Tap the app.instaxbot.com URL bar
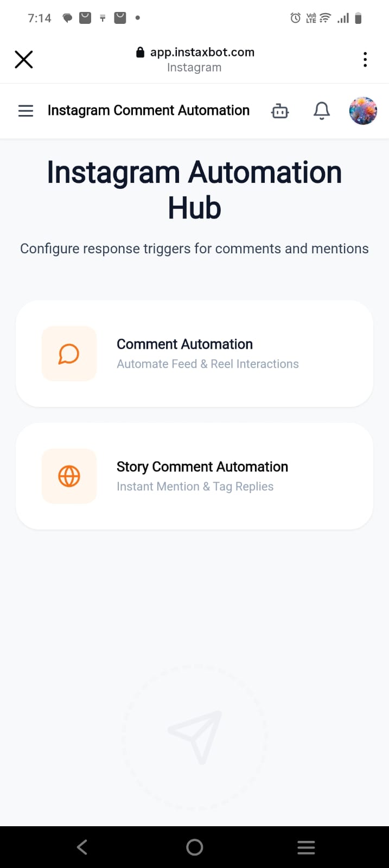 [202, 53]
